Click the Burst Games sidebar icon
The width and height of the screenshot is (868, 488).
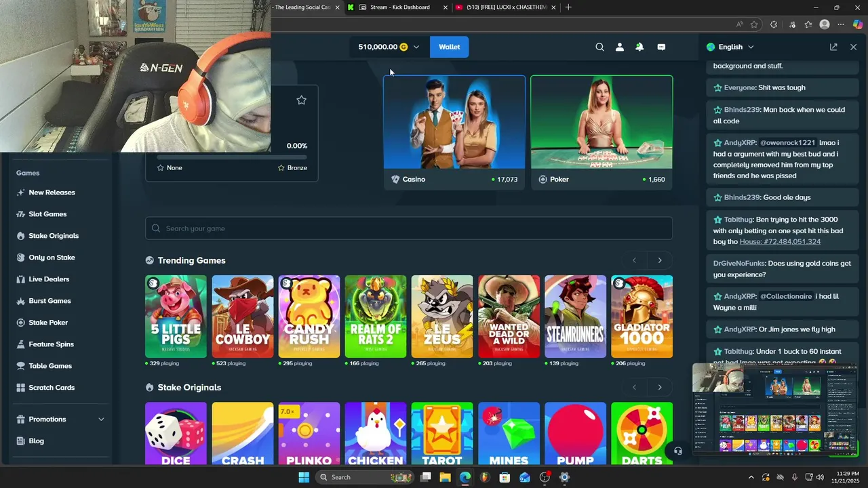[22, 301]
